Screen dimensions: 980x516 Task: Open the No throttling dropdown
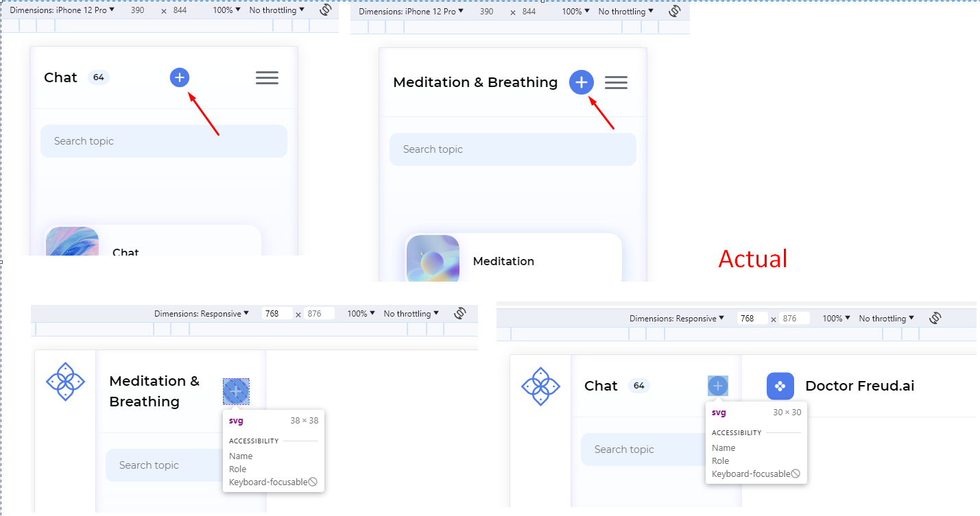coord(275,10)
